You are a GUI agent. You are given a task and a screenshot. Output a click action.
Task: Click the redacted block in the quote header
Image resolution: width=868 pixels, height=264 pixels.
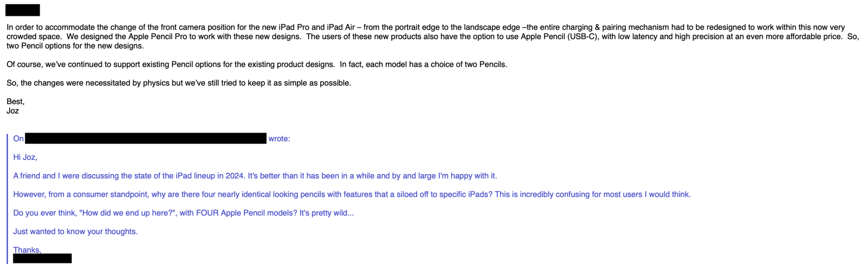pyautogui.click(x=145, y=139)
